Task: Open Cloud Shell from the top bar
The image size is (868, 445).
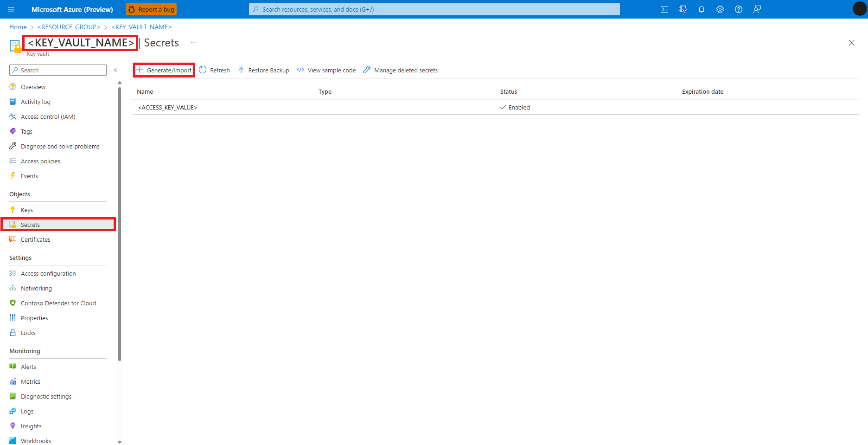Action: (x=664, y=9)
